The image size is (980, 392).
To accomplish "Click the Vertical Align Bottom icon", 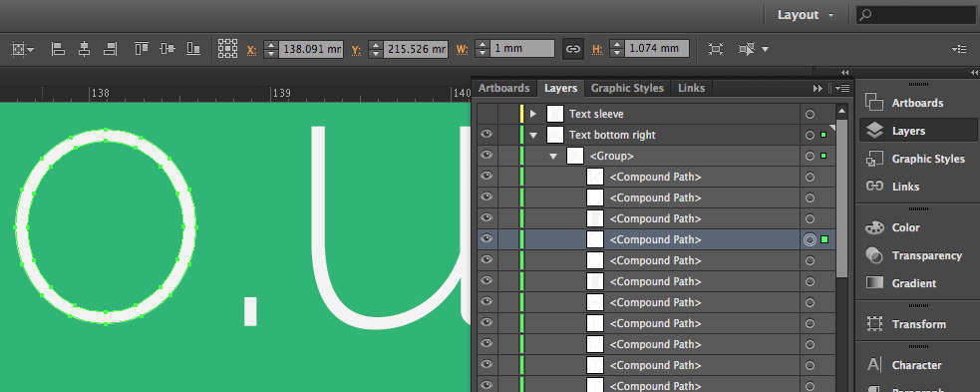I will (193, 48).
